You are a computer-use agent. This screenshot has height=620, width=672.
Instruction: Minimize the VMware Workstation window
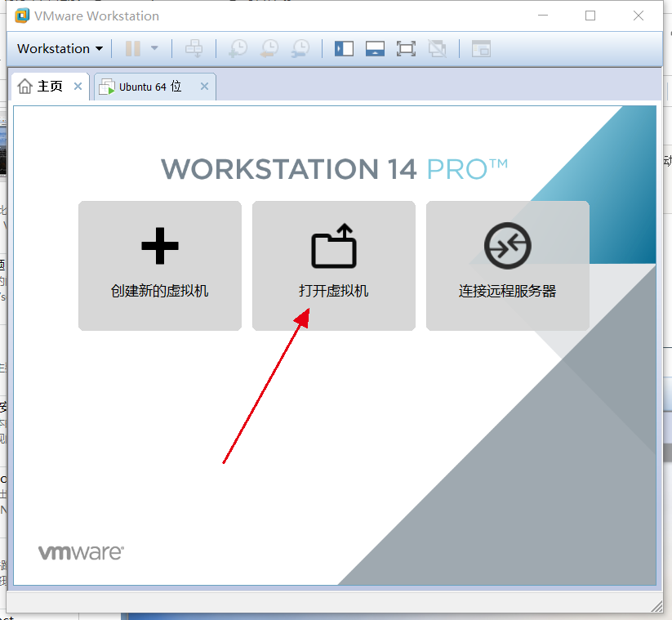click(x=543, y=16)
